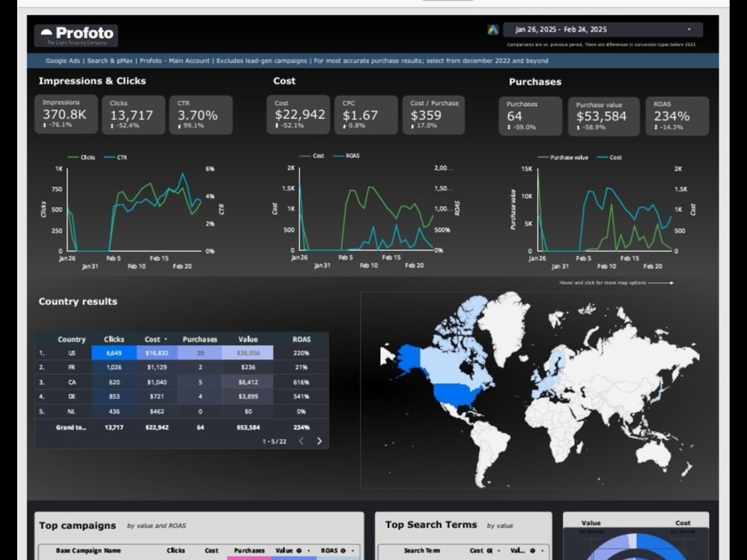
Task: Click the Grand total cost $22,942 in the country table
Action: coord(157,427)
